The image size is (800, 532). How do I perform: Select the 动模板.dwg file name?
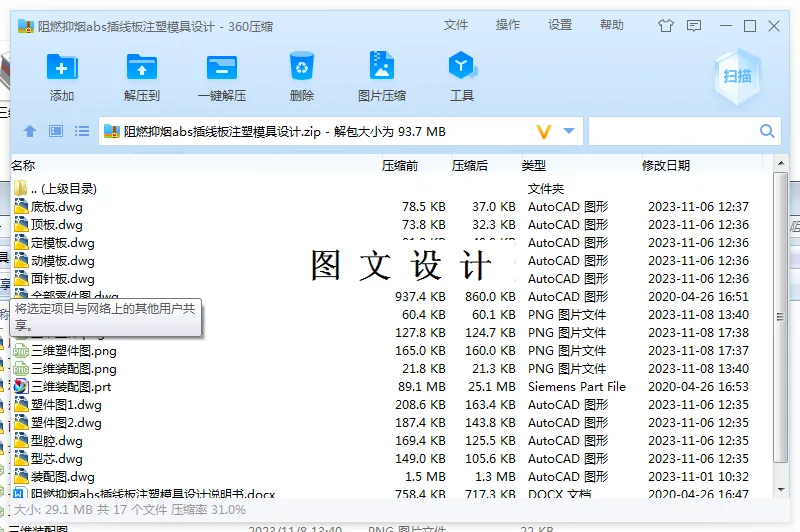point(63,261)
